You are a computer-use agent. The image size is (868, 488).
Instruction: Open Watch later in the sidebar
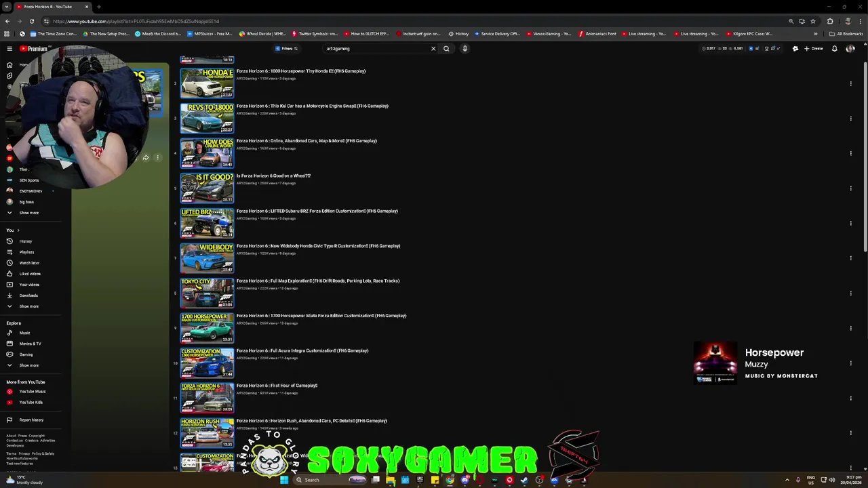[x=29, y=263]
